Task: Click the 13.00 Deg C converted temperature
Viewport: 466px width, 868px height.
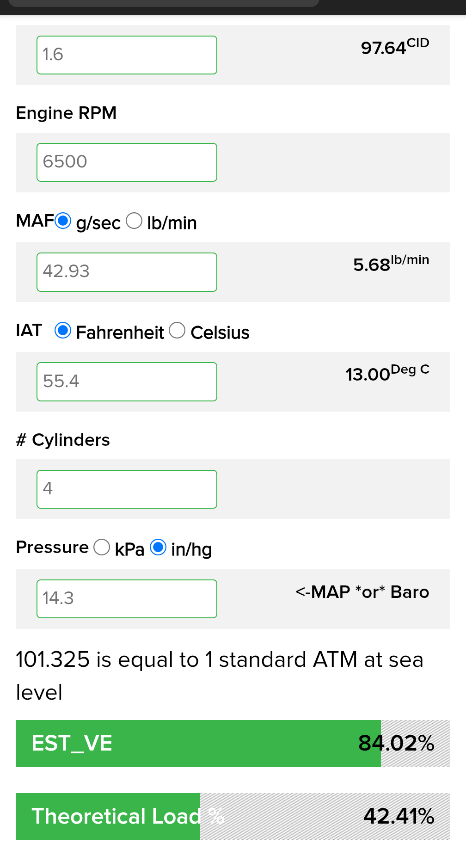Action: [x=387, y=374]
